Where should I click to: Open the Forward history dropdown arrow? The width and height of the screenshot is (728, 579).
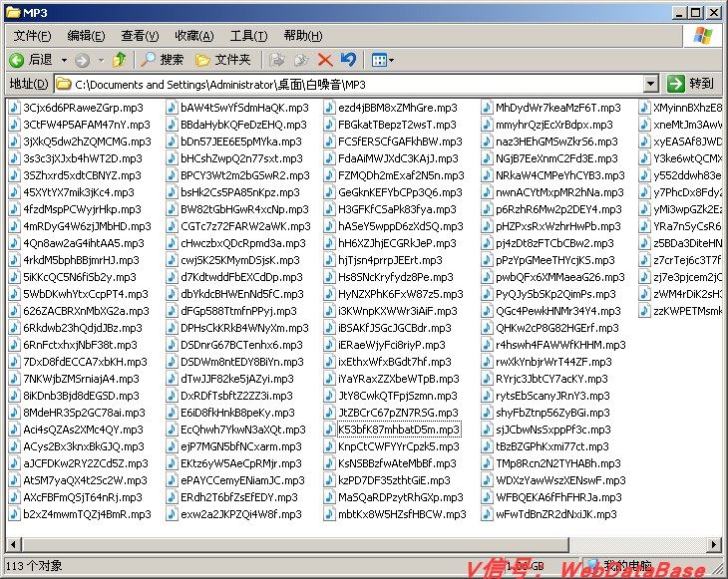click(101, 61)
